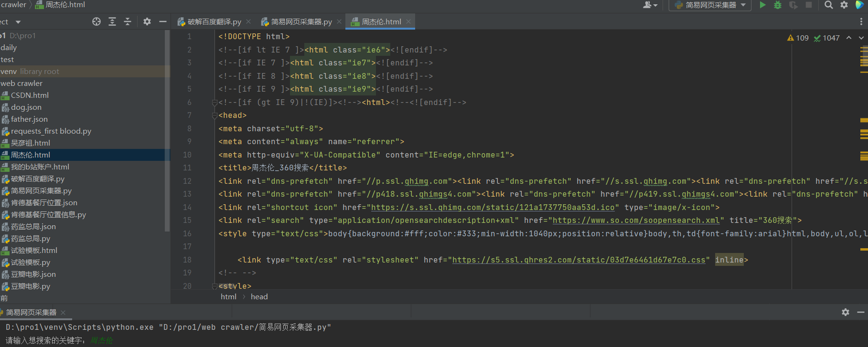Open 简易网页采集器.py in project tree
This screenshot has width=868, height=347.
click(41, 191)
